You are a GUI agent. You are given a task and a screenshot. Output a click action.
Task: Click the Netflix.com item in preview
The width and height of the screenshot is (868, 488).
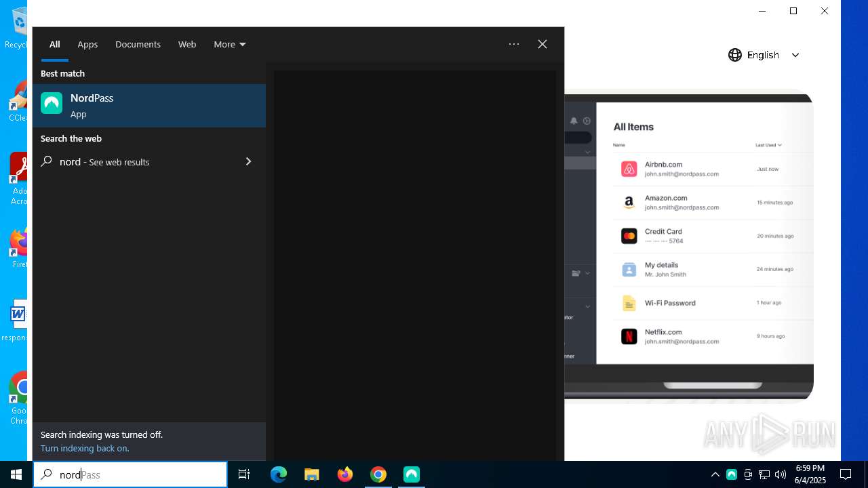point(712,336)
